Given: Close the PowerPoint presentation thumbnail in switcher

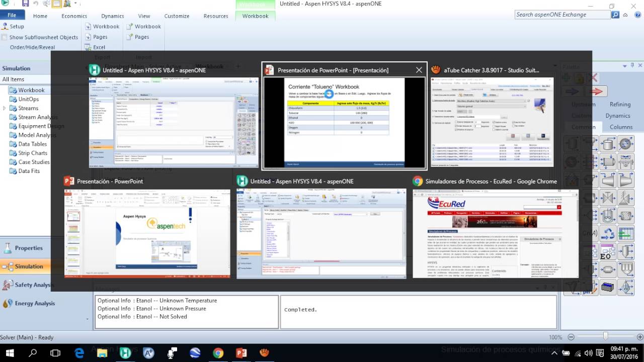Looking at the screenshot, I should point(419,70).
